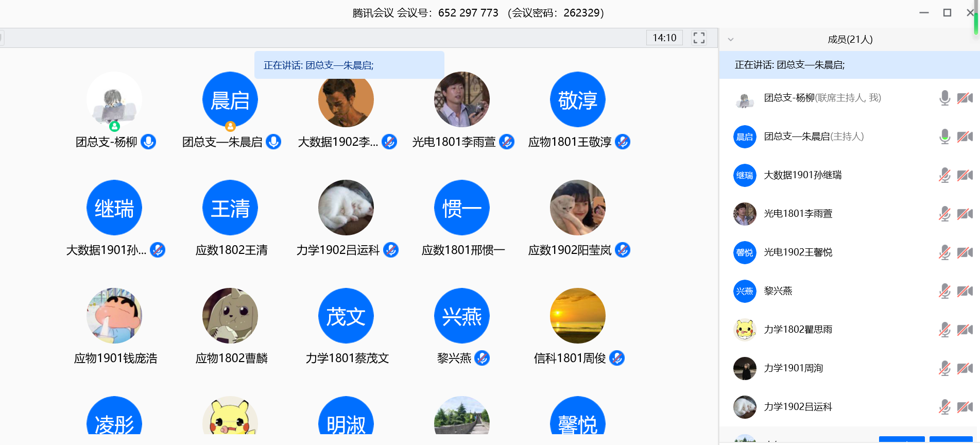Screen dimensions: 980x445
Task: Collapse the members panel chevron
Action: [730, 39]
